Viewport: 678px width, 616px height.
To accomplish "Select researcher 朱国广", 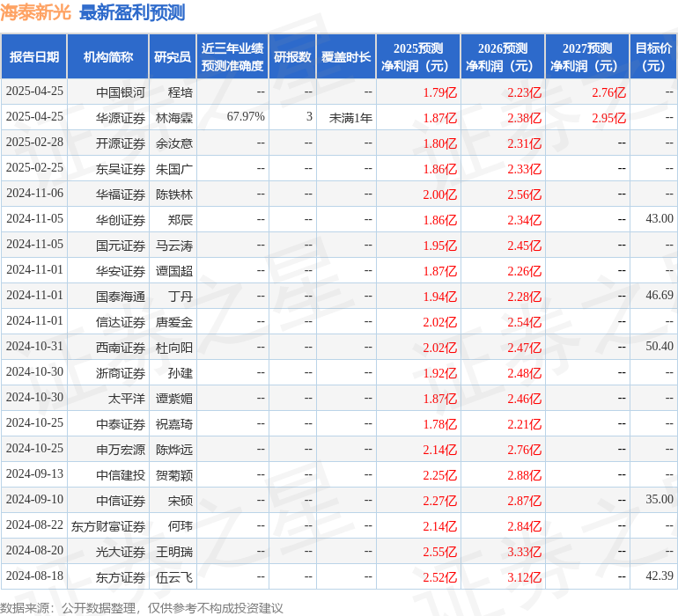I will (174, 169).
